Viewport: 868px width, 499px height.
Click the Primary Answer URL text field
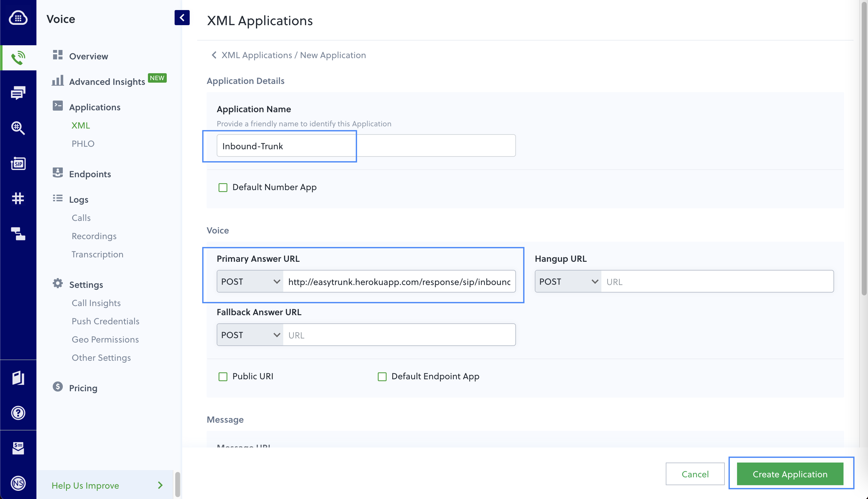(399, 281)
